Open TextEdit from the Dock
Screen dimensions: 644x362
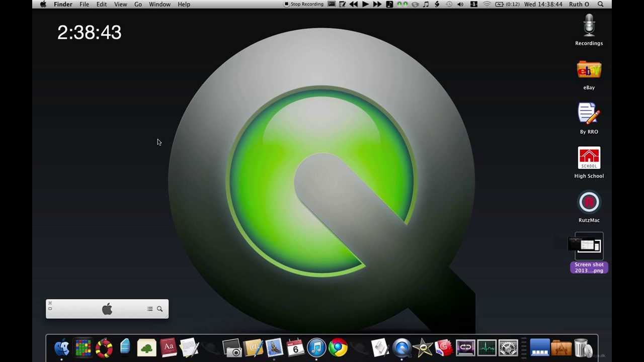tap(190, 348)
